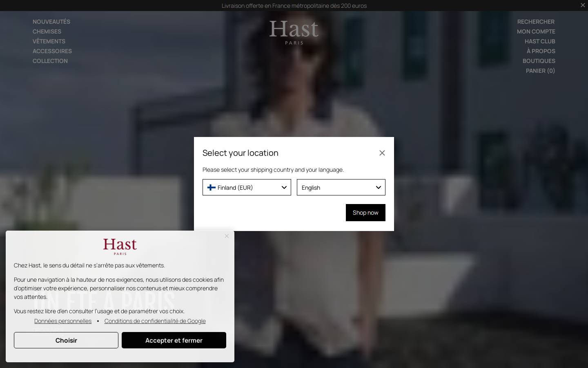
Task: Click the Shop now button
Action: coord(365,213)
